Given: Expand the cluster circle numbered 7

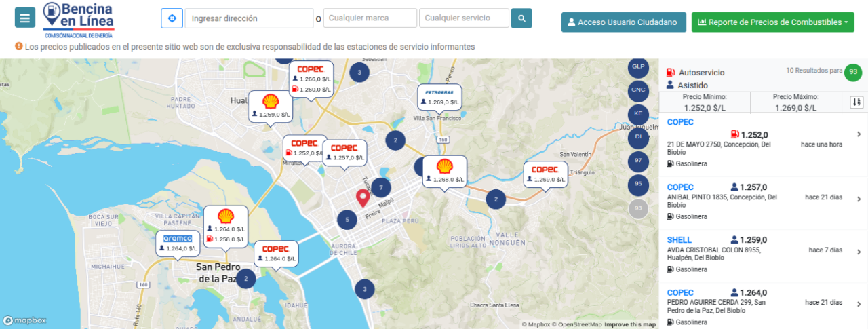Looking at the screenshot, I should tap(381, 188).
